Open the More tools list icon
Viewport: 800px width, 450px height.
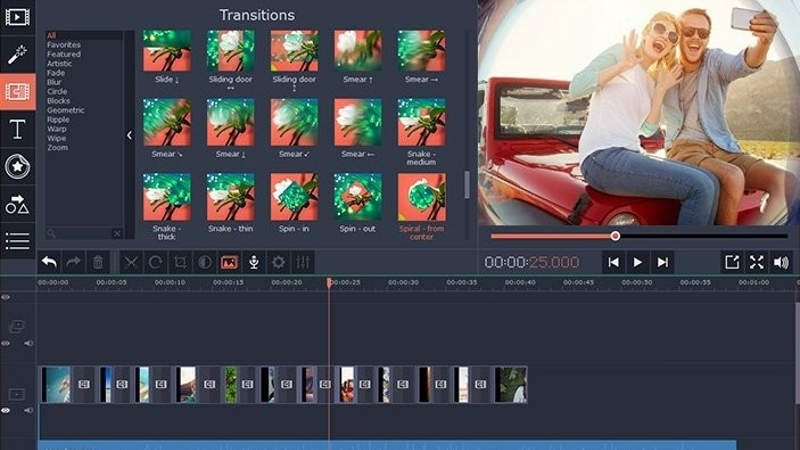(x=17, y=241)
